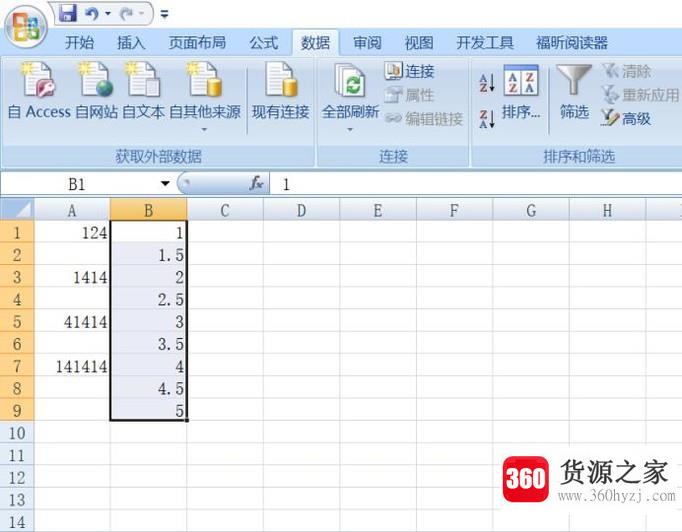Select column G header
Image resolution: width=682 pixels, height=532 pixels.
pyautogui.click(x=531, y=211)
